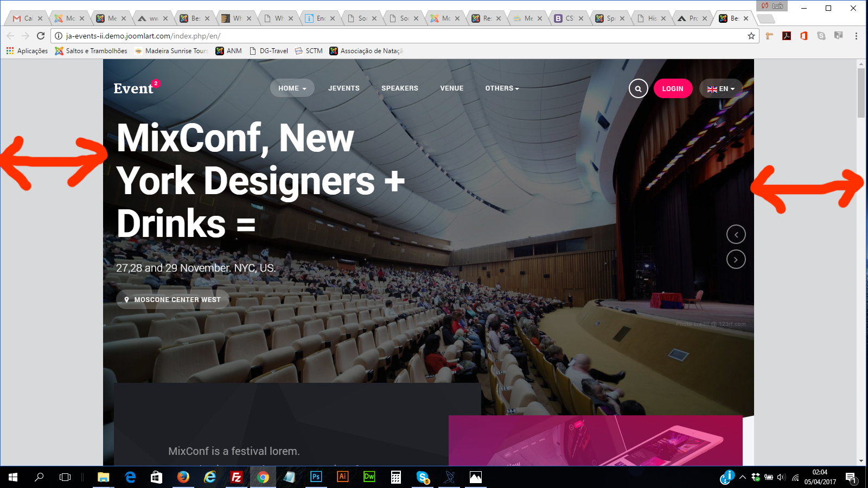Click the Skype extension icon in Chrome
Viewport: 868px width, 488px height.
pyautogui.click(x=821, y=36)
